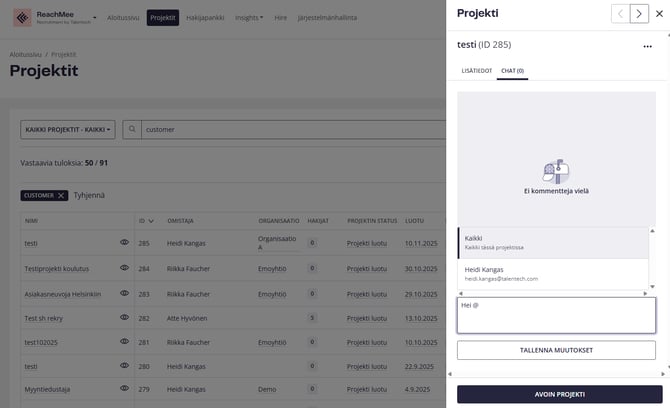Expand the Kaikki projektit filter dropdown
This screenshot has height=408, width=670.
tap(67, 129)
